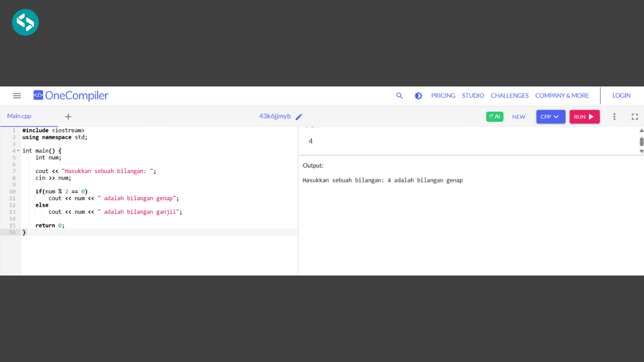Open the COMPANY & MORE dropdown
This screenshot has height=362, width=644.
[x=562, y=96]
